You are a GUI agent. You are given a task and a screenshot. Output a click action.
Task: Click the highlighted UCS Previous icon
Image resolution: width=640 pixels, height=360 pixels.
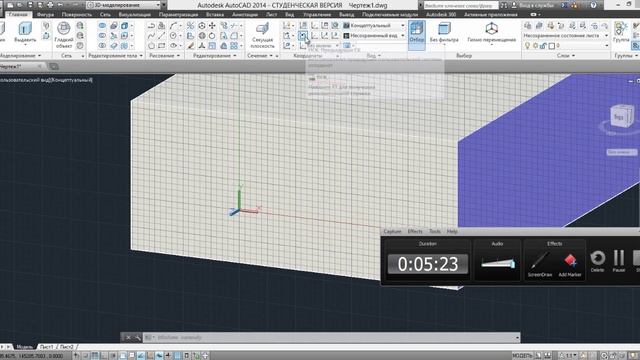pyautogui.click(x=302, y=36)
